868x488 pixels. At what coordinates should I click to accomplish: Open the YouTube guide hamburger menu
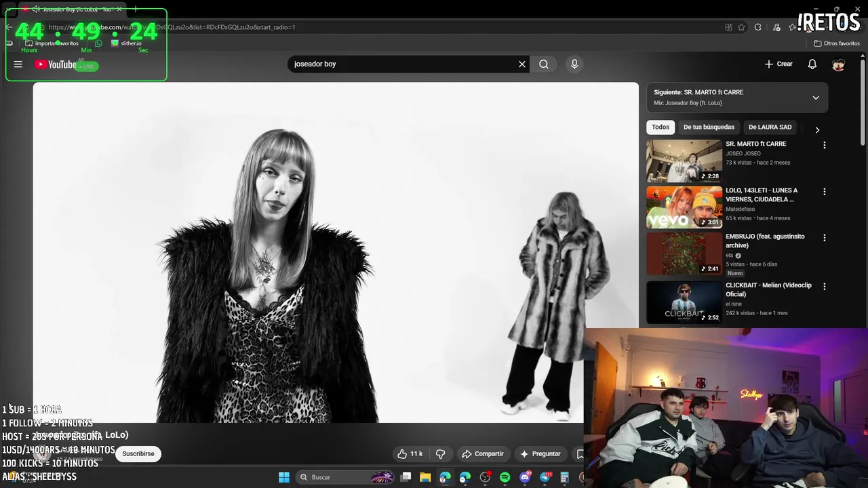pos(18,64)
